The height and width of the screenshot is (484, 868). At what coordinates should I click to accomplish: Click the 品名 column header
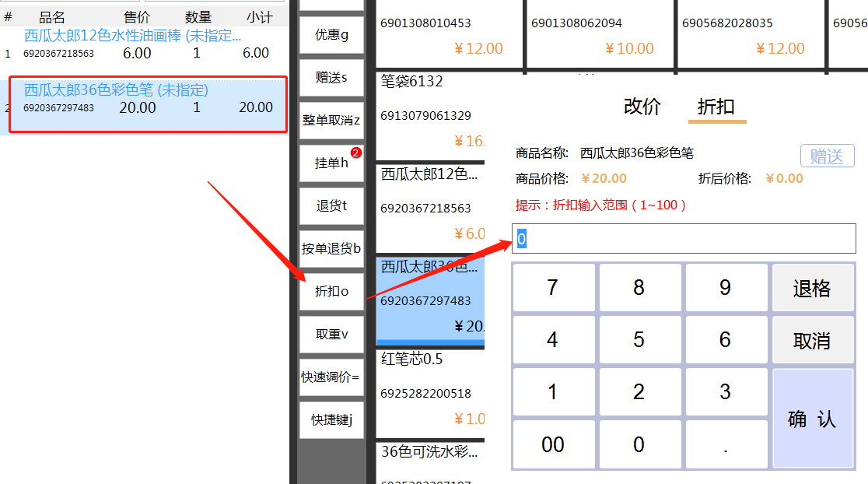tap(52, 17)
